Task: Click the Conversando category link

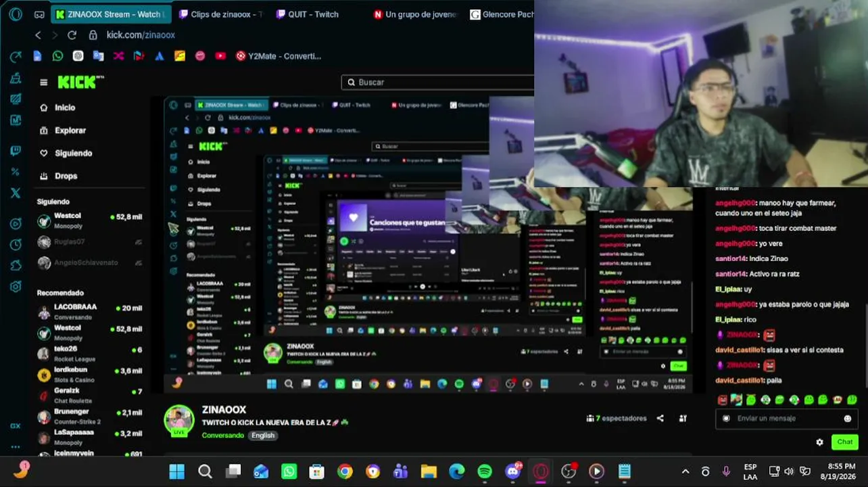Action: [223, 436]
